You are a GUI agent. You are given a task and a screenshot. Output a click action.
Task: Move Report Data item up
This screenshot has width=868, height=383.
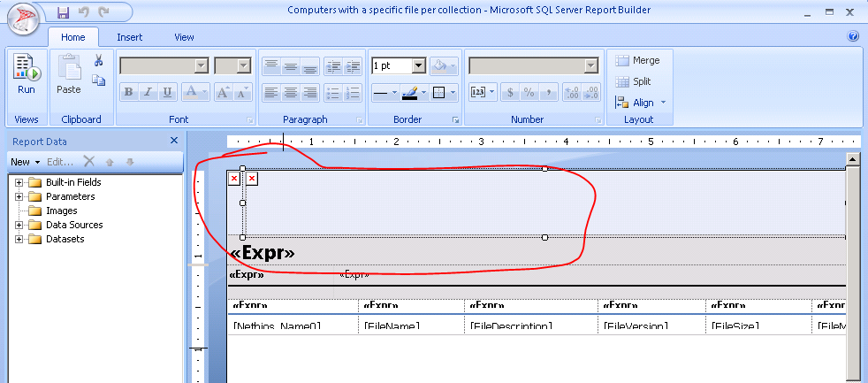[x=110, y=162]
